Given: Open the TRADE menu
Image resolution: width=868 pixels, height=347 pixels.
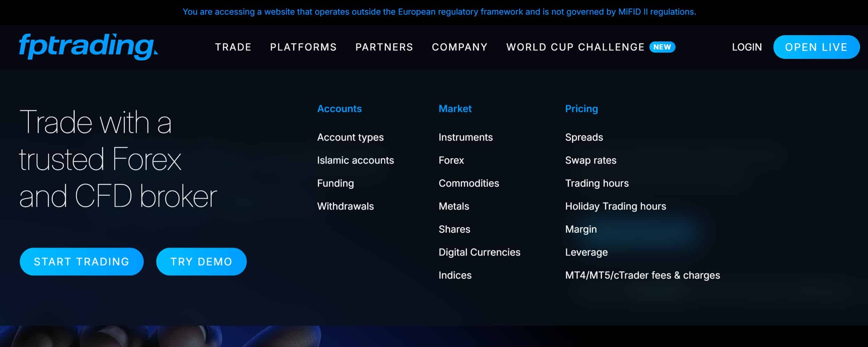Looking at the screenshot, I should coord(233,47).
